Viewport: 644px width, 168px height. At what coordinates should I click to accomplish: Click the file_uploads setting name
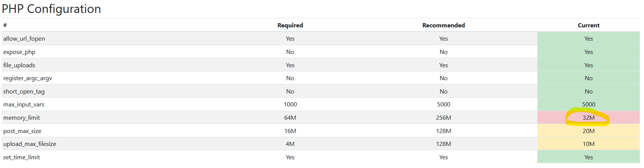pyautogui.click(x=19, y=65)
